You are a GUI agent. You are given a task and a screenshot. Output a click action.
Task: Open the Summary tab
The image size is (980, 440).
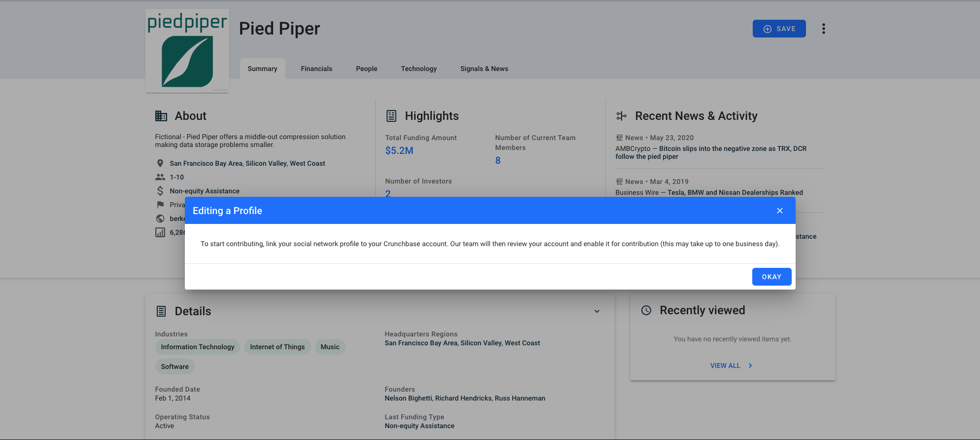[x=262, y=69]
